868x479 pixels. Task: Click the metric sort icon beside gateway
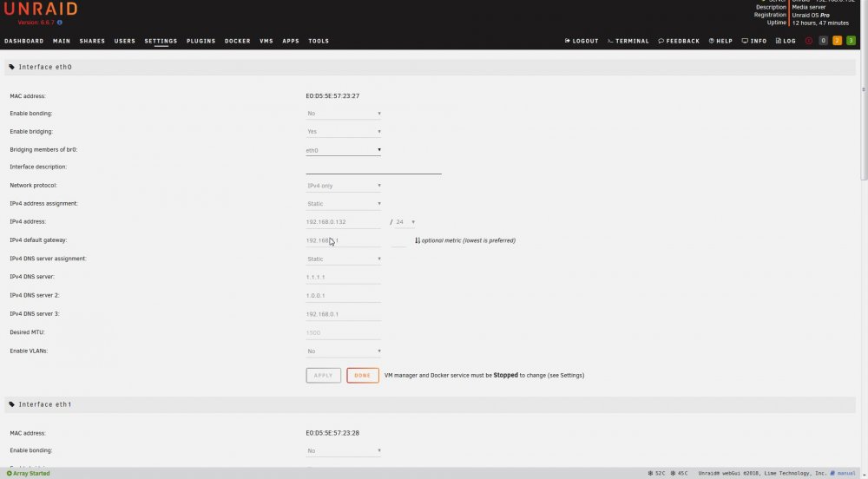pyautogui.click(x=418, y=240)
